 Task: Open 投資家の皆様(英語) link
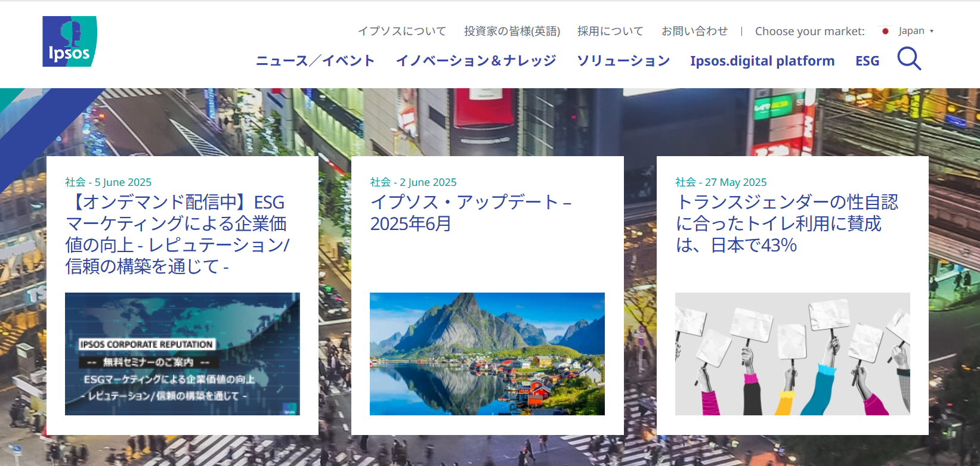512,31
